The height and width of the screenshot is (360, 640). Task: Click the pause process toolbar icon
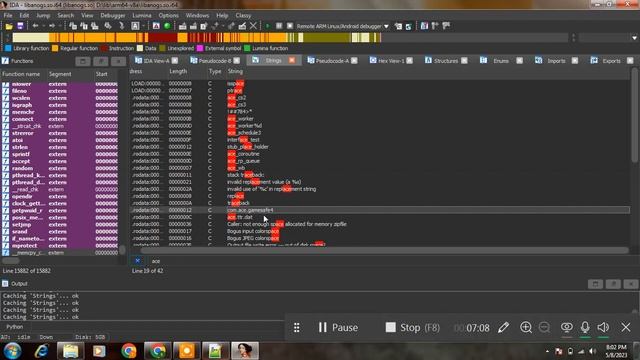click(279, 26)
